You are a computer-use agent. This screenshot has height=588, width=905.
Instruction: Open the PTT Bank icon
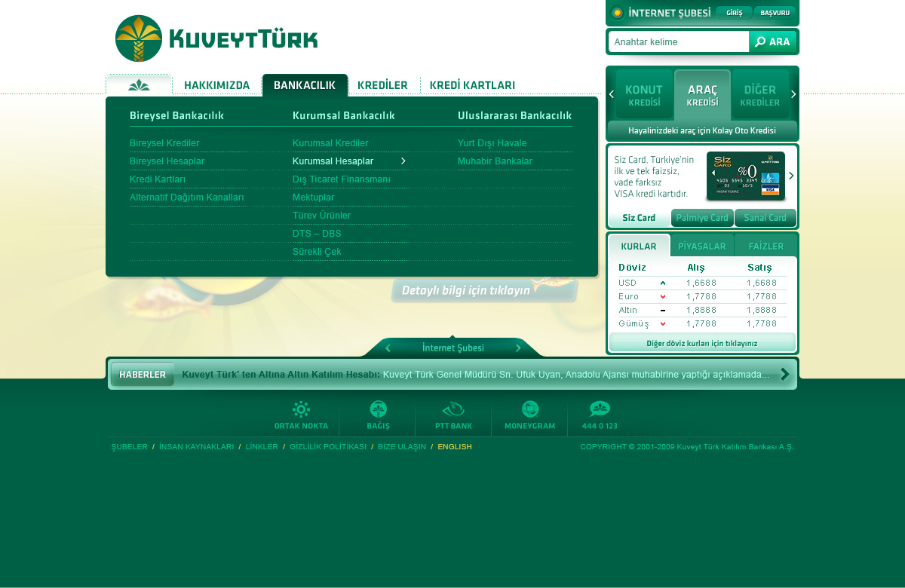pos(453,410)
